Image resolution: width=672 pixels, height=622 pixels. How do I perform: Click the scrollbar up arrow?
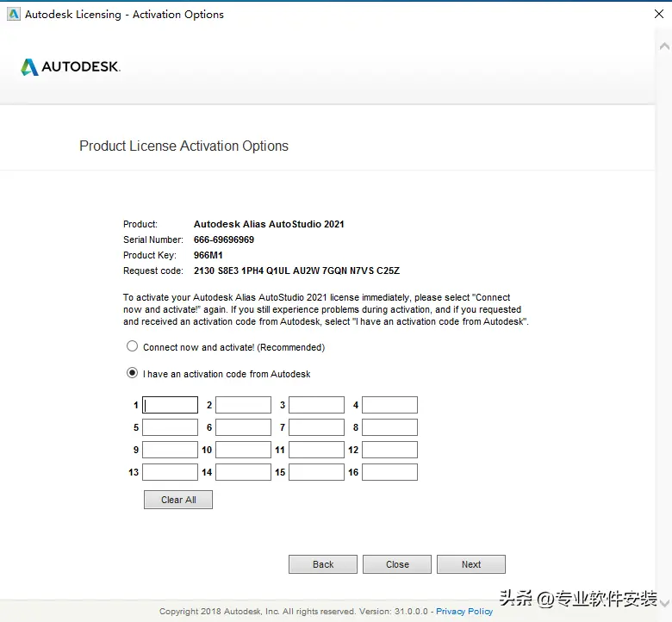665,47
